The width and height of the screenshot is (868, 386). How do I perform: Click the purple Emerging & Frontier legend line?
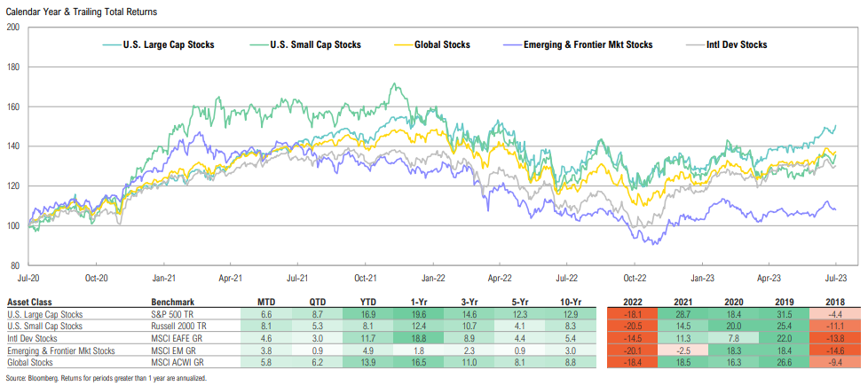pyautogui.click(x=517, y=44)
